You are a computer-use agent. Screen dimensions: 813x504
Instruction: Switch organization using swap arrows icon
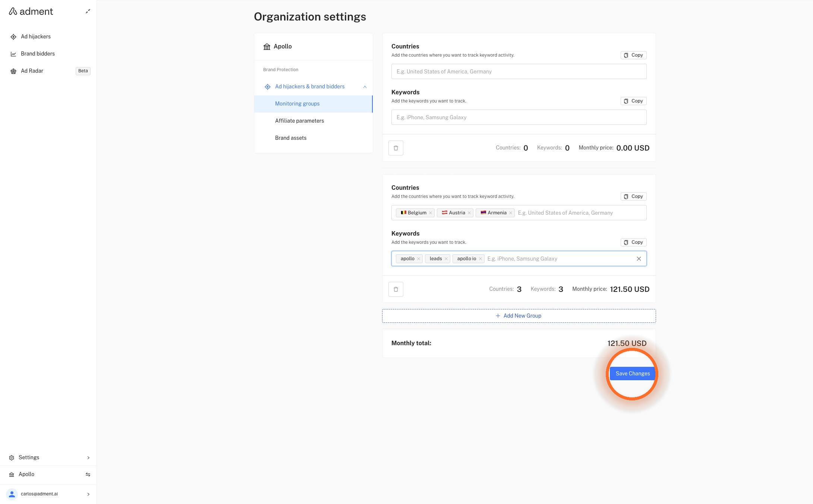[88, 475]
